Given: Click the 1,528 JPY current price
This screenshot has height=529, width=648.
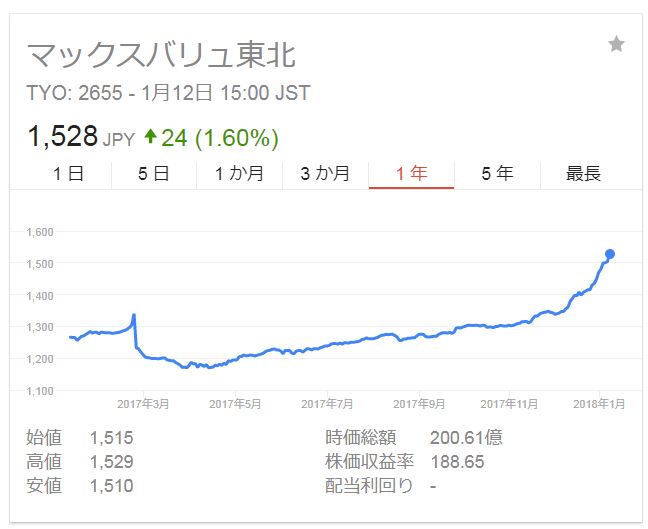Looking at the screenshot, I should pyautogui.click(x=81, y=136).
